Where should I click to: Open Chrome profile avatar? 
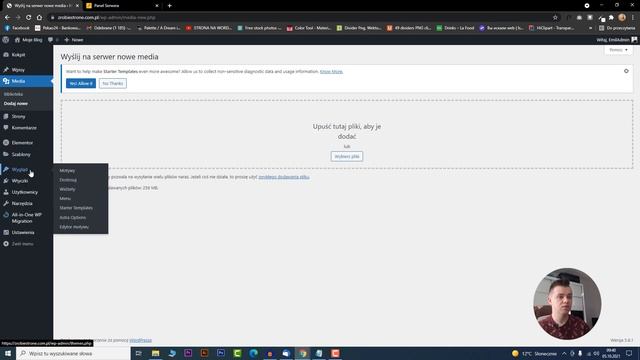[x=622, y=18]
